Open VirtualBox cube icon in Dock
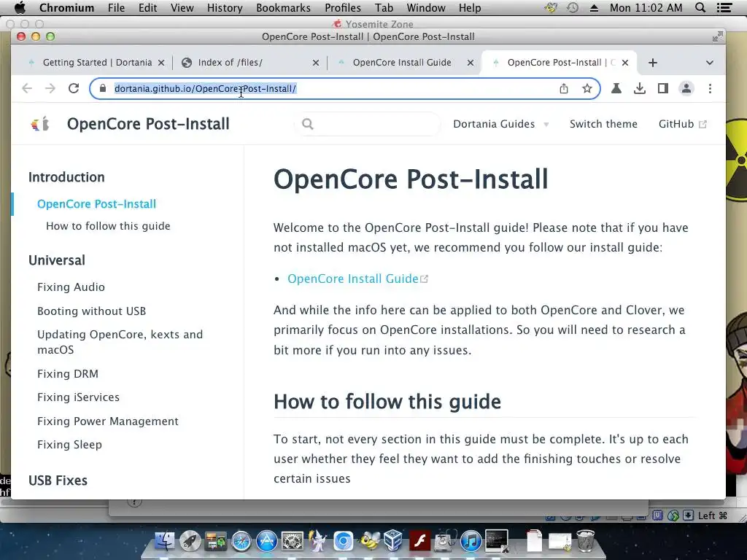Image resolution: width=747 pixels, height=560 pixels. pos(393,542)
